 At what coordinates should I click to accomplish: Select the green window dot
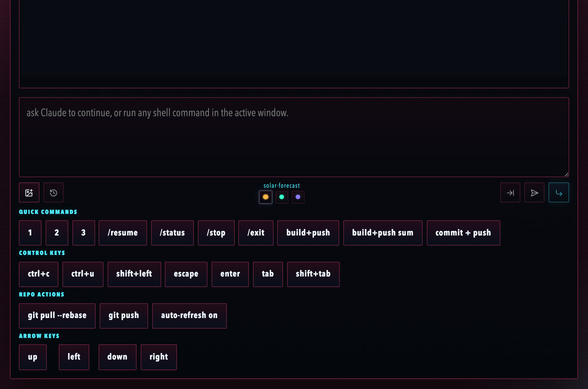pyautogui.click(x=282, y=197)
